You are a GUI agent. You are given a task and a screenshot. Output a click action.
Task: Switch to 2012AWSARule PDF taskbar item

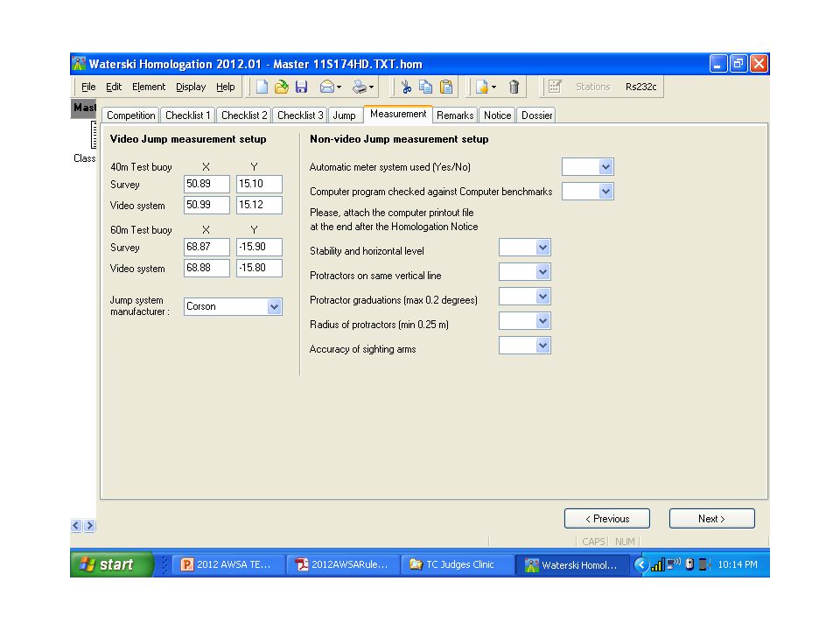click(343, 564)
